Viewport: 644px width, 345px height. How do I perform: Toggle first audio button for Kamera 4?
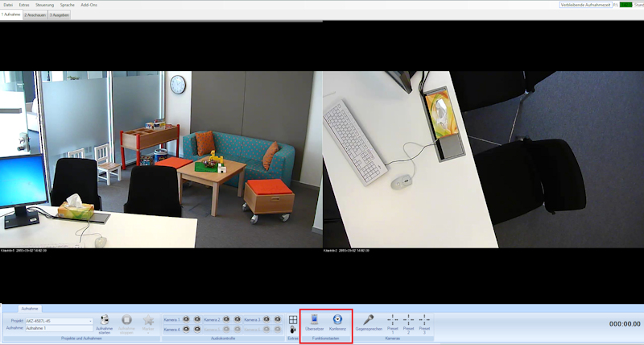click(186, 329)
